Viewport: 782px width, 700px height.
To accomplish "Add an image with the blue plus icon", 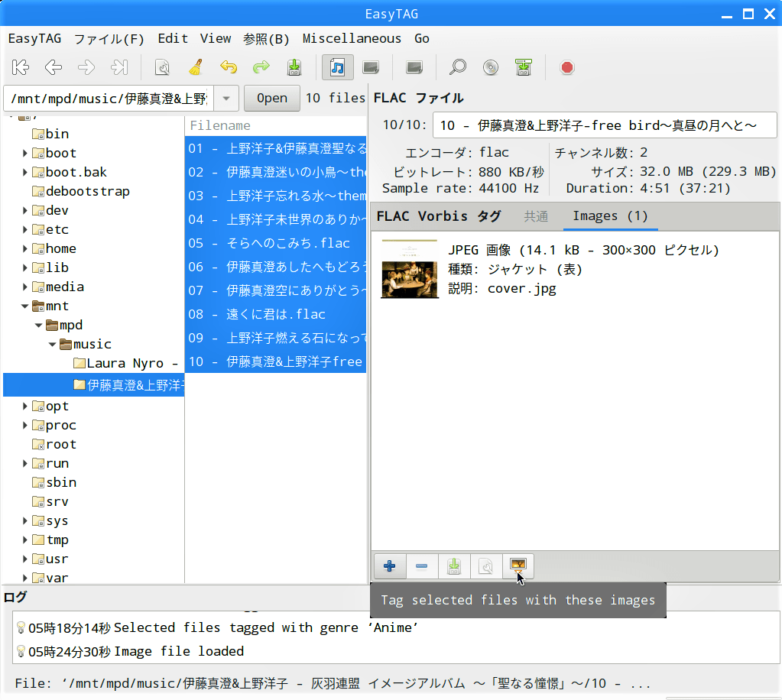I will pos(390,566).
